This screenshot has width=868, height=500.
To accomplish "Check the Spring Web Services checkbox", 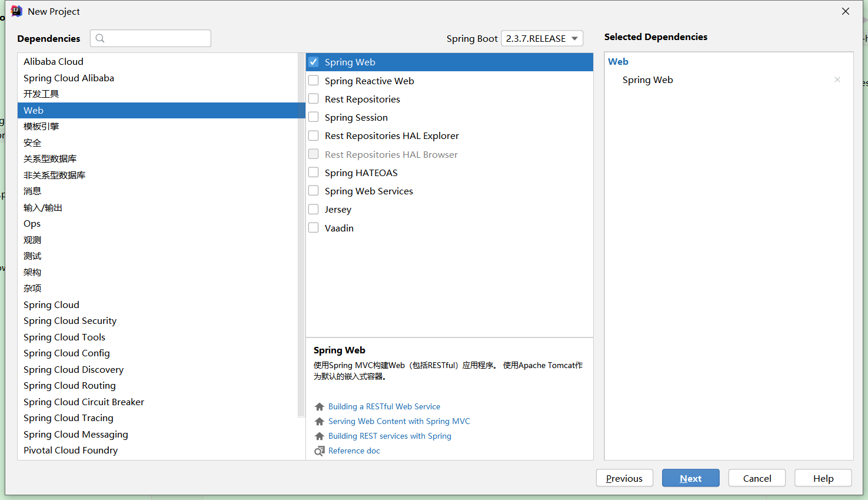I will tap(314, 190).
